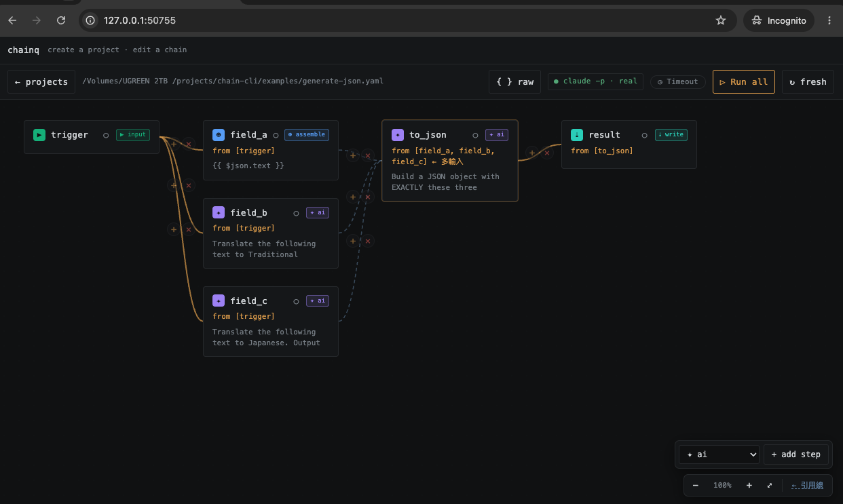This screenshot has width=843, height=504.
Task: Bookmark this page with the star icon
Action: pos(721,20)
